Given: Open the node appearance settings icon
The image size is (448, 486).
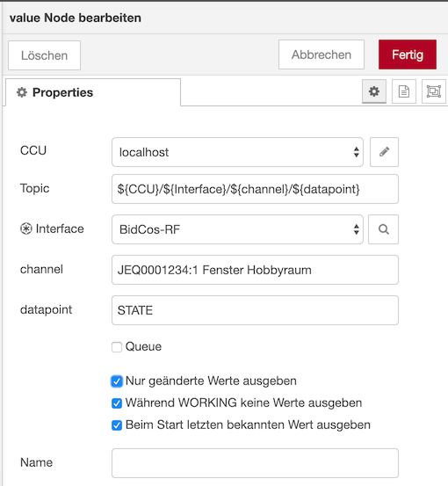Looking at the screenshot, I should [x=433, y=91].
